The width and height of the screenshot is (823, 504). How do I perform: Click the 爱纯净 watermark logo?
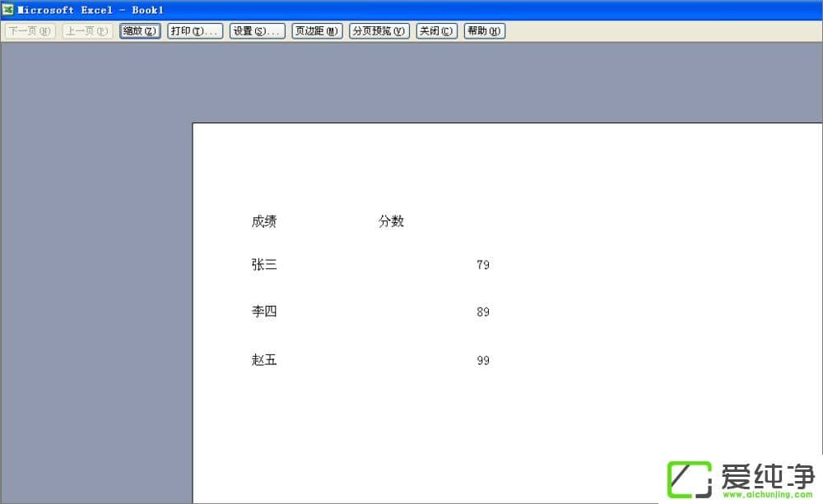741,479
